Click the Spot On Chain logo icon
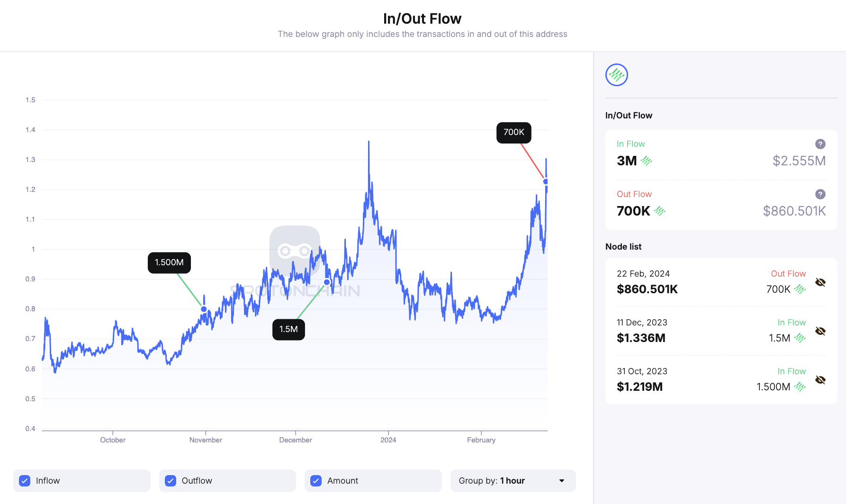Viewport: 846px width, 504px height. coord(616,74)
